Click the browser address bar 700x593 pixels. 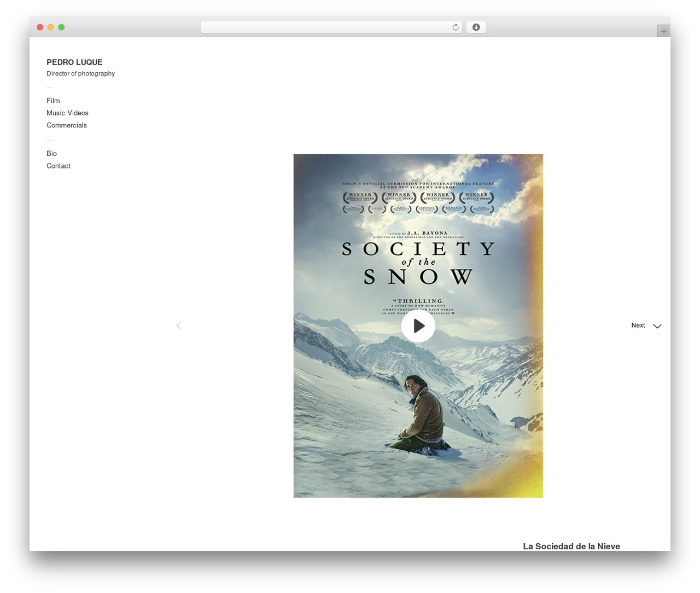(331, 27)
